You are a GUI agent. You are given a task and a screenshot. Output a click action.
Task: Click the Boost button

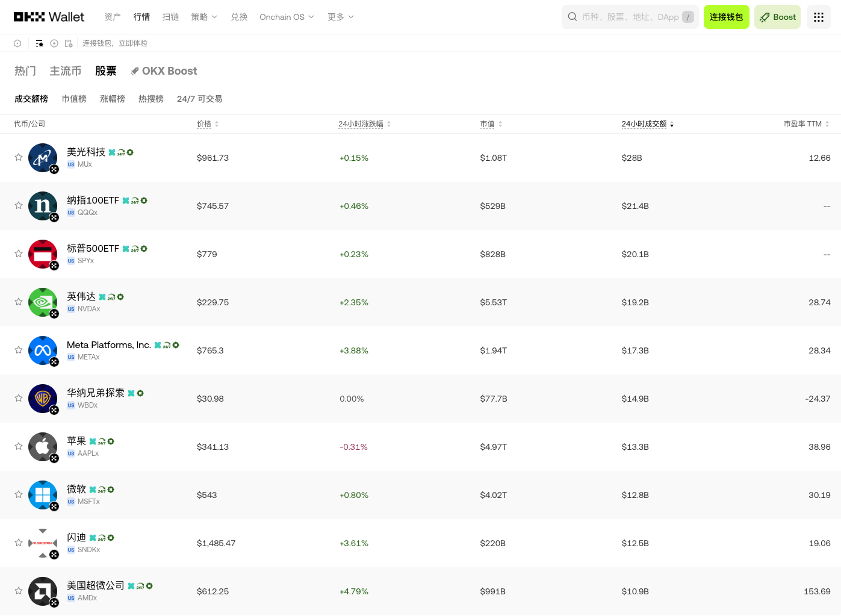click(x=777, y=17)
